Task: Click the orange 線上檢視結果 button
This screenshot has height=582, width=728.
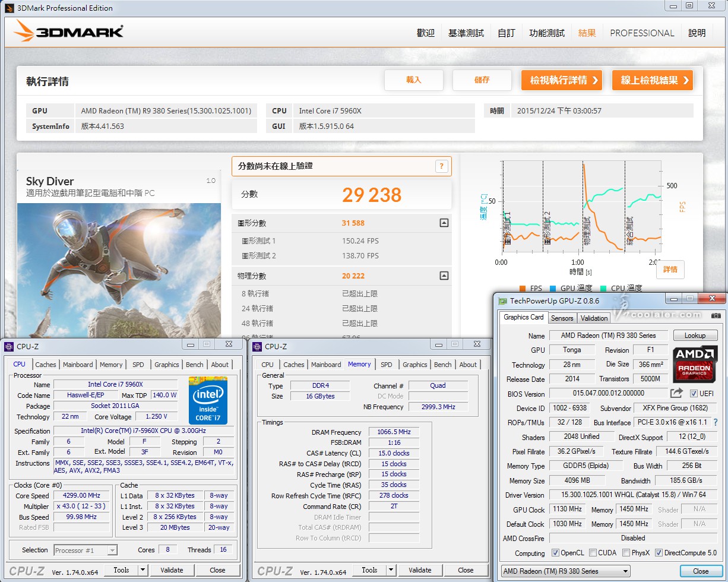Action: (653, 80)
